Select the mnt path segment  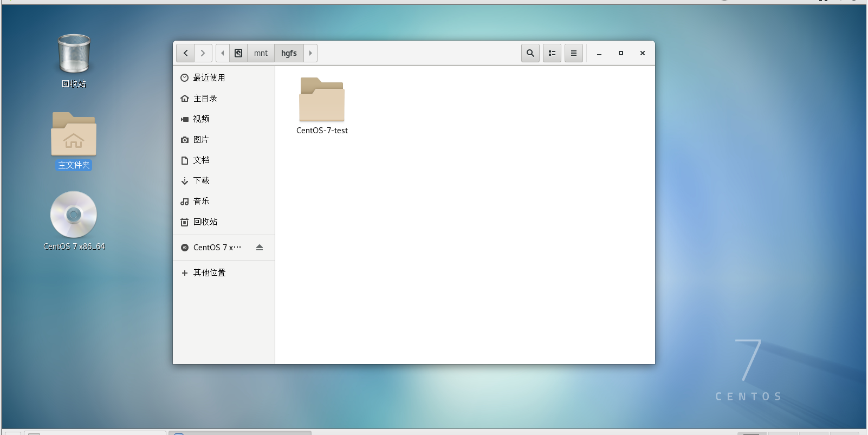(x=261, y=53)
